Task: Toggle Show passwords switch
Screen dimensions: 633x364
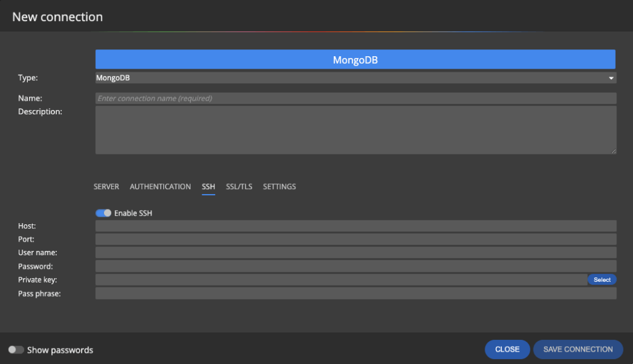Action: pyautogui.click(x=16, y=350)
